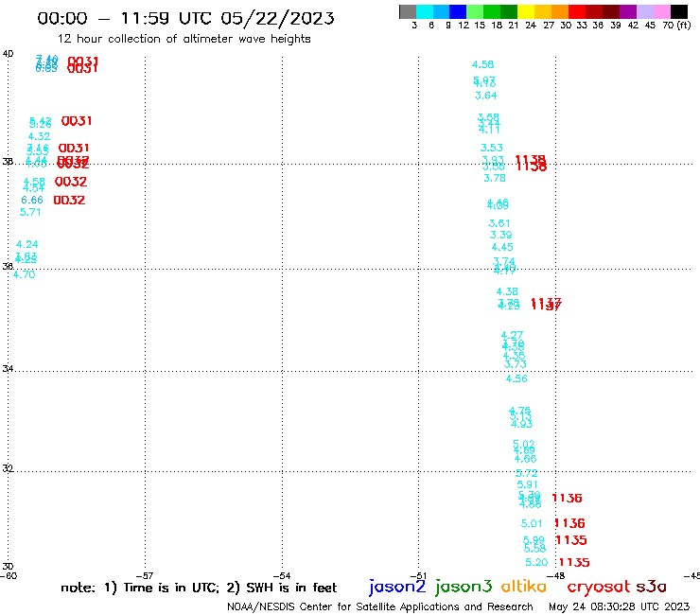Click the title '00:00 – 11:59 UTC 05/22/2023'

[185, 18]
